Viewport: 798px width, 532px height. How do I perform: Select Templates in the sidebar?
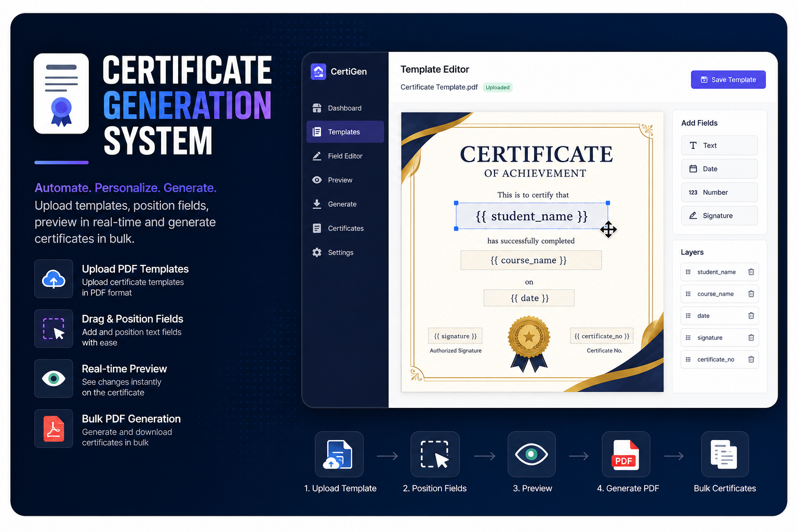coord(345,132)
